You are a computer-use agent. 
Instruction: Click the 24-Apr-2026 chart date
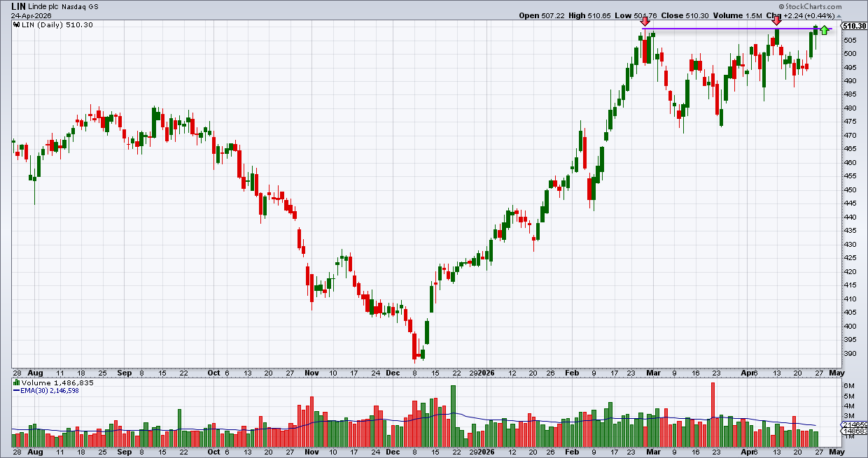(x=31, y=15)
